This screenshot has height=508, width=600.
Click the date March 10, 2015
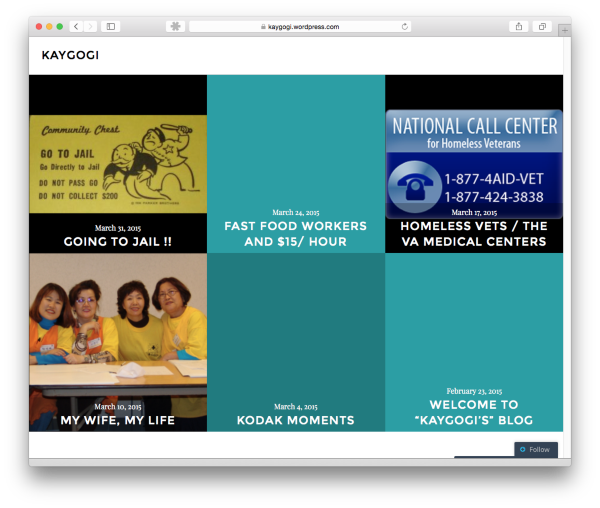coord(118,407)
